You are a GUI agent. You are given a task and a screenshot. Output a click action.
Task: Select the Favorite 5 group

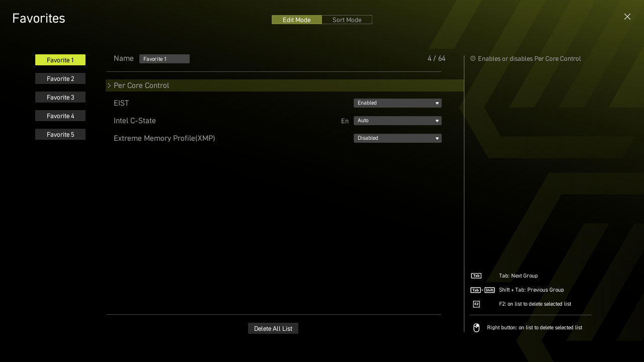[60, 135]
